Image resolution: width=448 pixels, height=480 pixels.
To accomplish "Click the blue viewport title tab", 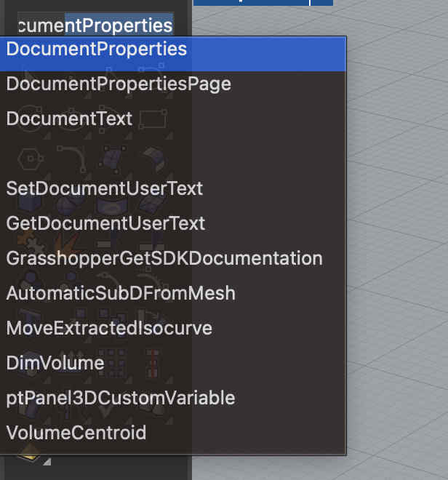I will (251, 2).
